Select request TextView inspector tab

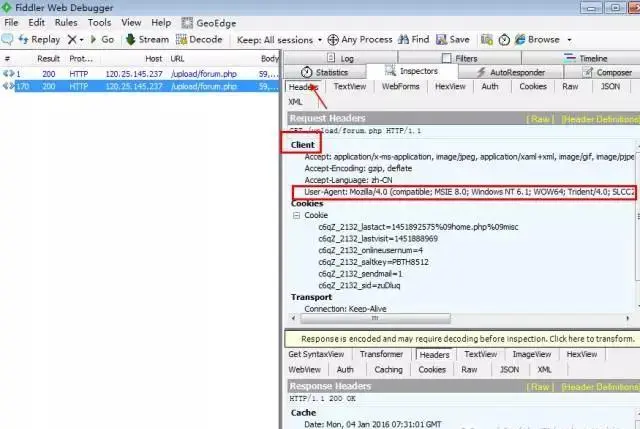coord(350,87)
